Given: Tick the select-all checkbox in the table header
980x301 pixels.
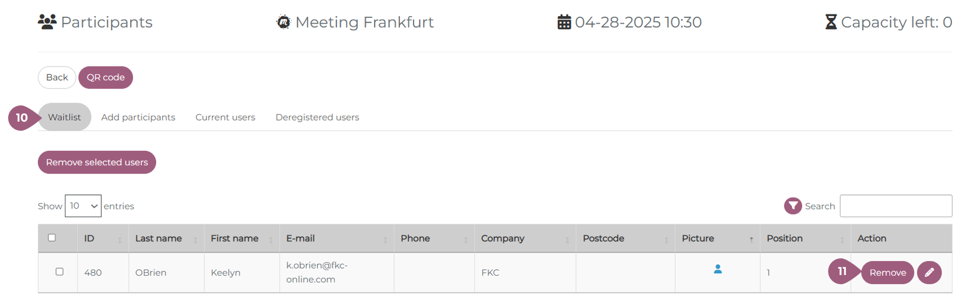Looking at the screenshot, I should tap(52, 238).
